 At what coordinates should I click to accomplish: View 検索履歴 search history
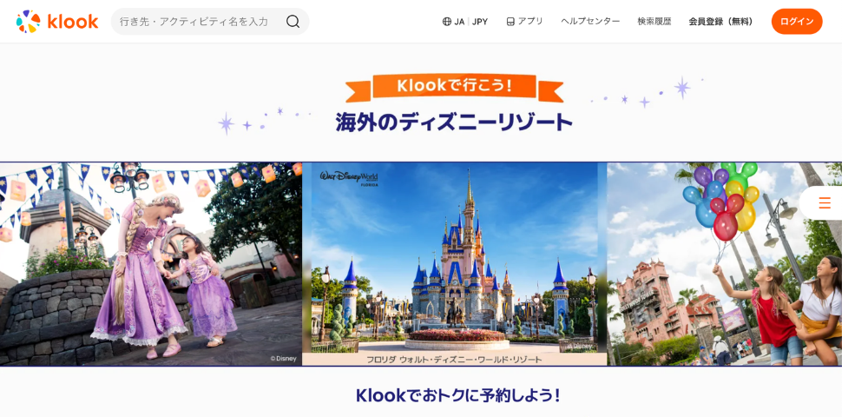654,22
